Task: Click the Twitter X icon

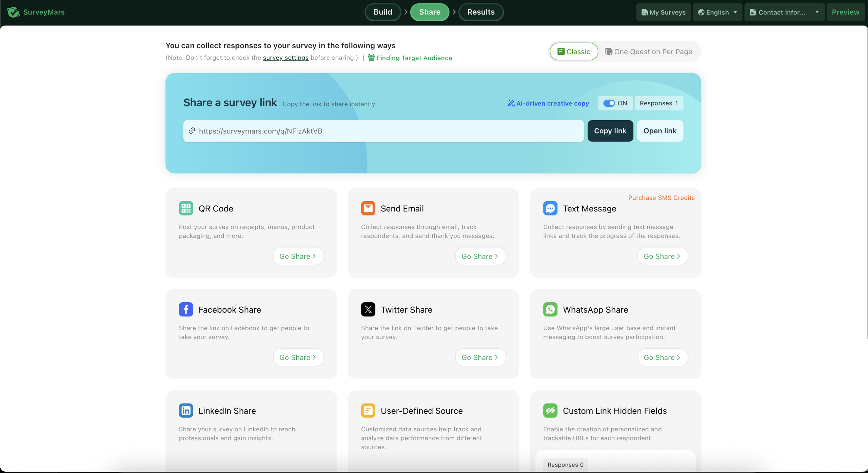Action: coord(368,309)
